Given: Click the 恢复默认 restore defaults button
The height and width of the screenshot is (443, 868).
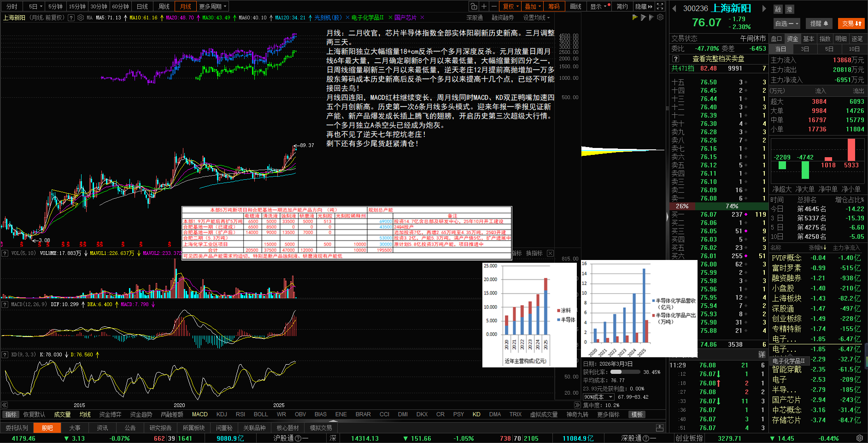Looking at the screenshot, I should click(35, 414).
